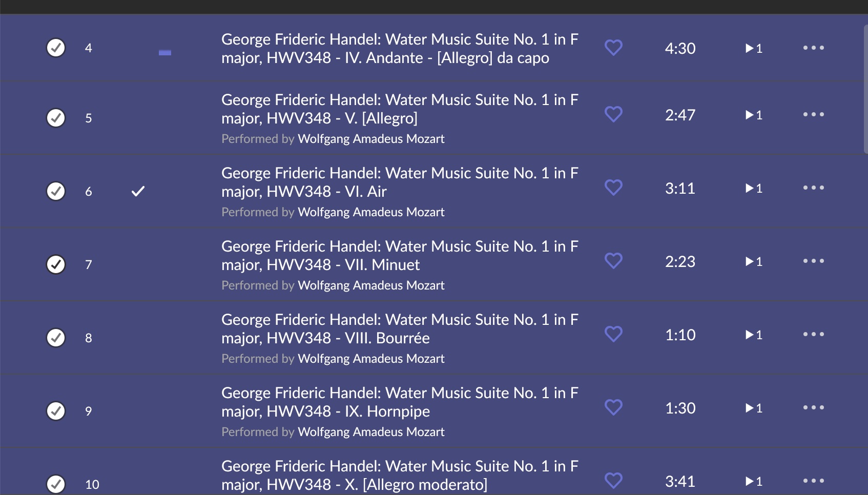Like the IX. Hornpipe track
868x495 pixels.
[x=613, y=407]
